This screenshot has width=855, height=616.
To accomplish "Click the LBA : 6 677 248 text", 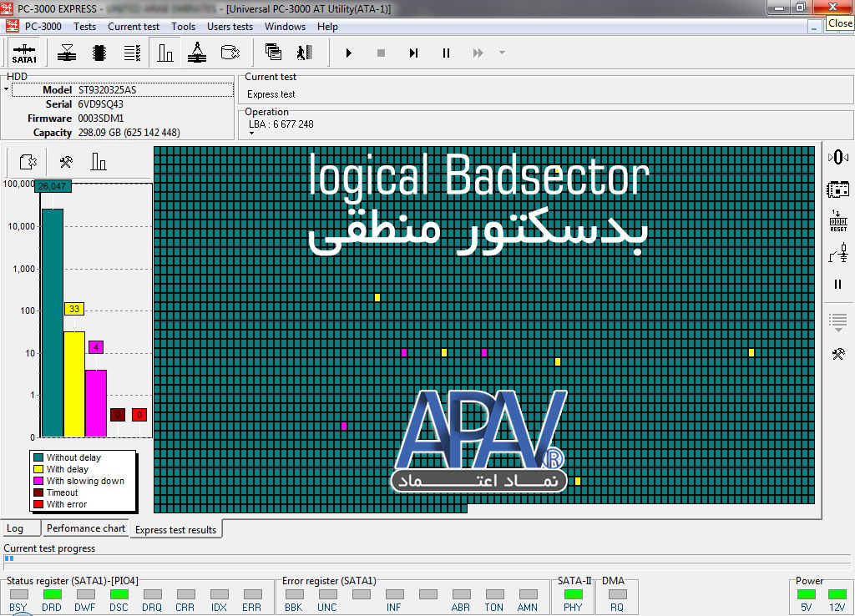I will click(281, 124).
